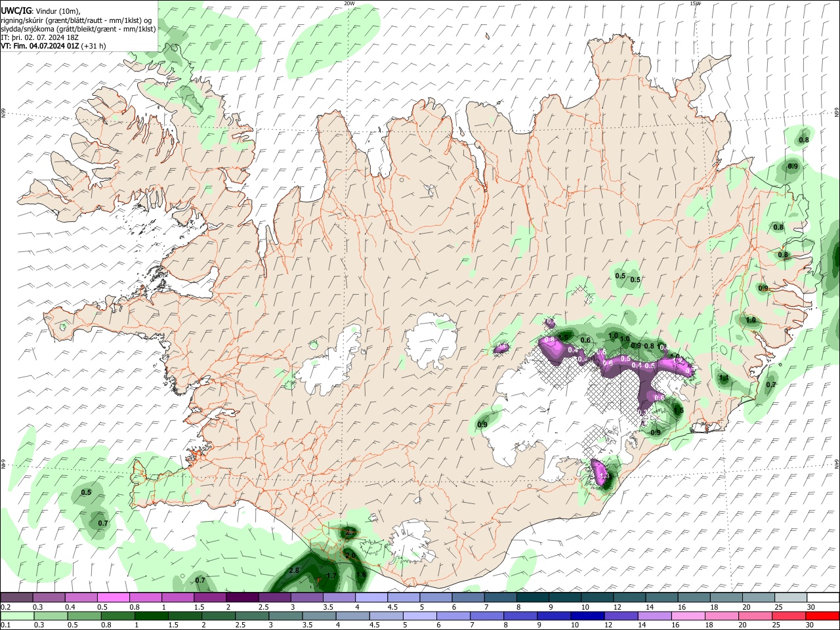
Task: Pick the white last swatch in upper snow legend
Action: coord(823,598)
